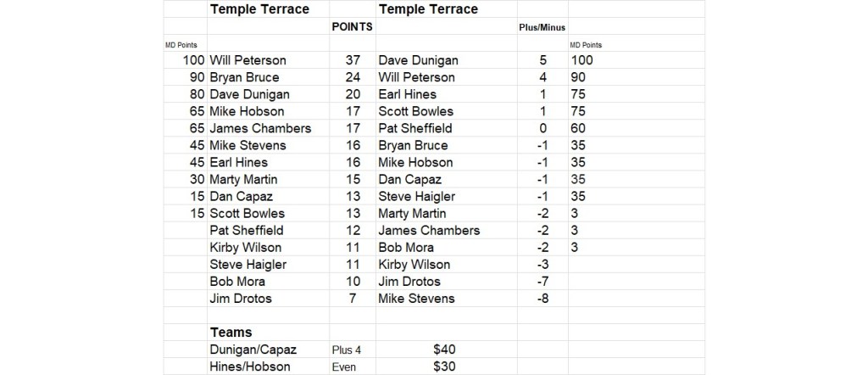Image resolution: width=868 pixels, height=375 pixels.
Task: Click the plus/minus value -7 cell
Action: point(542,281)
